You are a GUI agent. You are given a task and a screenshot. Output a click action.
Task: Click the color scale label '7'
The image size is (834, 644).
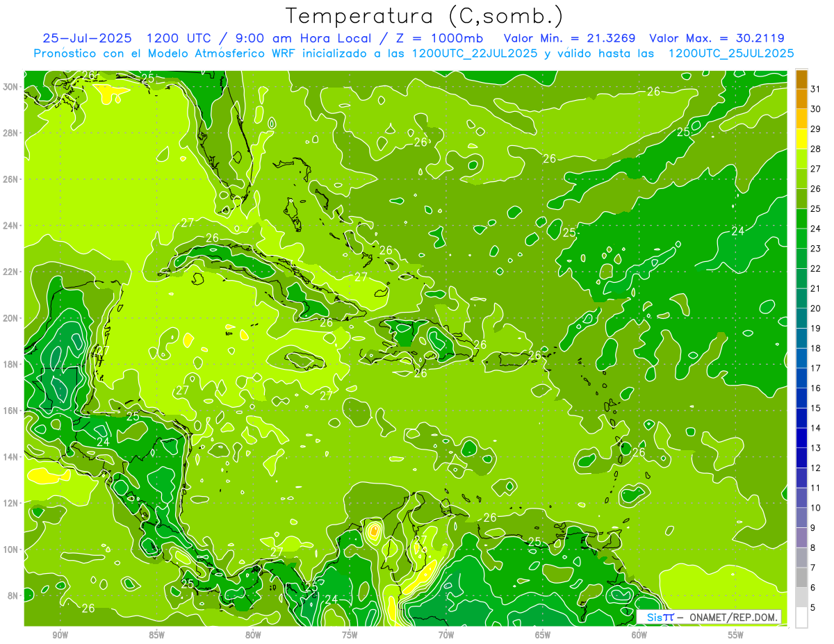tap(813, 568)
